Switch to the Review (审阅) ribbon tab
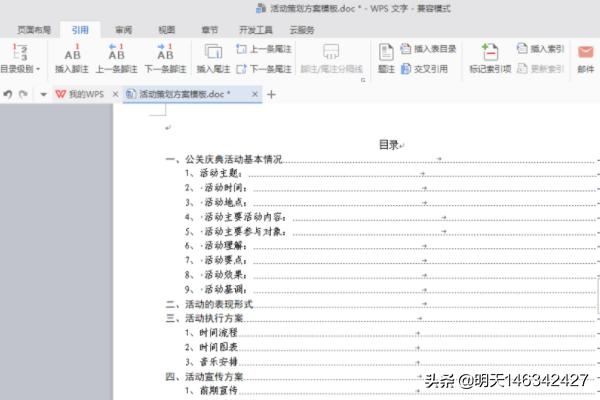This screenshot has width=600, height=400. [x=123, y=30]
